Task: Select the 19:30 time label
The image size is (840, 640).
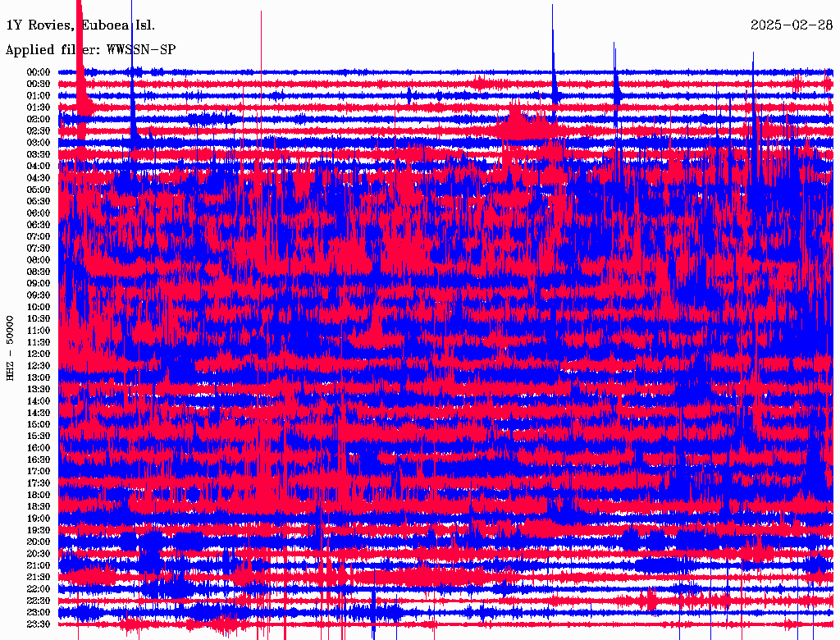Action: 39,531
